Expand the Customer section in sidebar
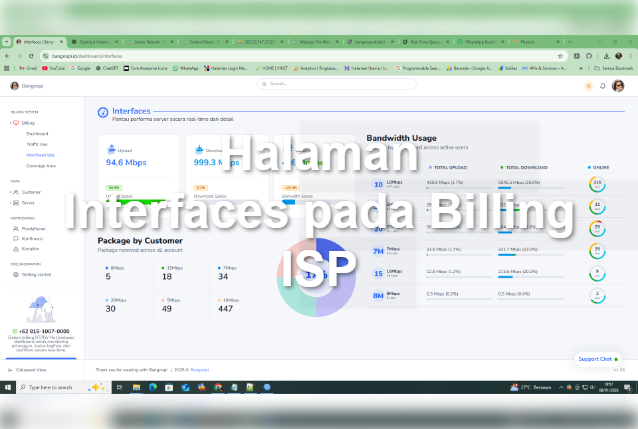The height and width of the screenshot is (429, 638). tap(31, 191)
